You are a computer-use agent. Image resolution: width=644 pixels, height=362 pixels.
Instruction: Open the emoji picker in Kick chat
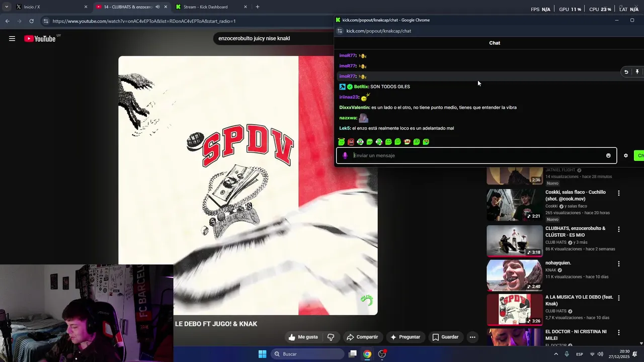tap(608, 155)
